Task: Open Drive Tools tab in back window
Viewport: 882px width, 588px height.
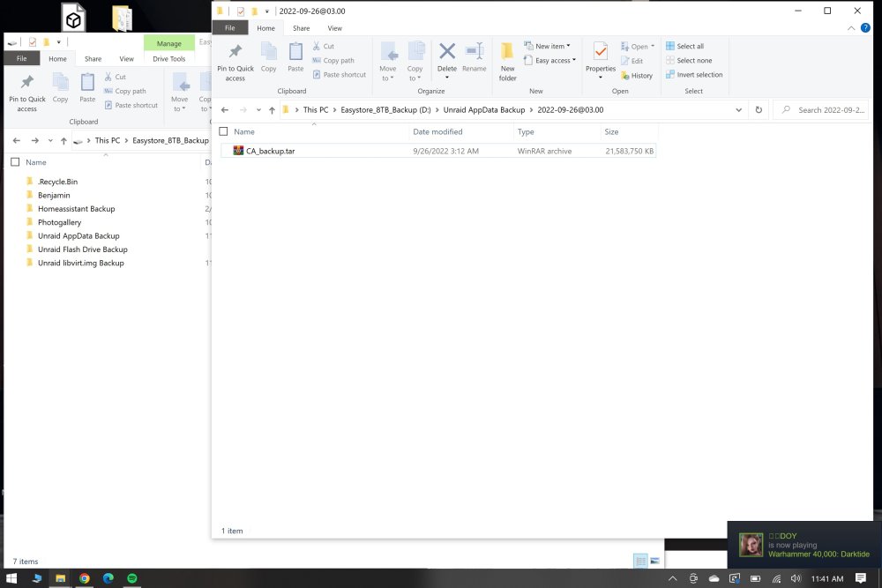Action: click(168, 58)
